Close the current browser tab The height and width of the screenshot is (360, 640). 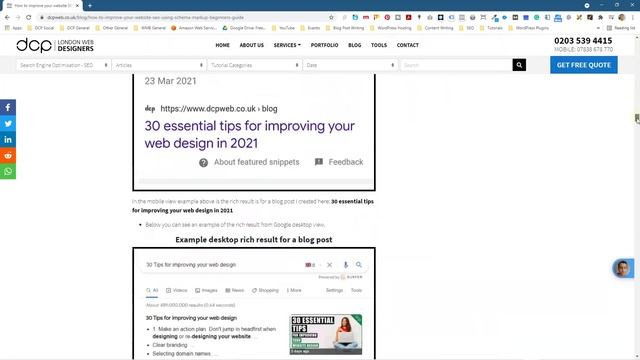pyautogui.click(x=77, y=6)
